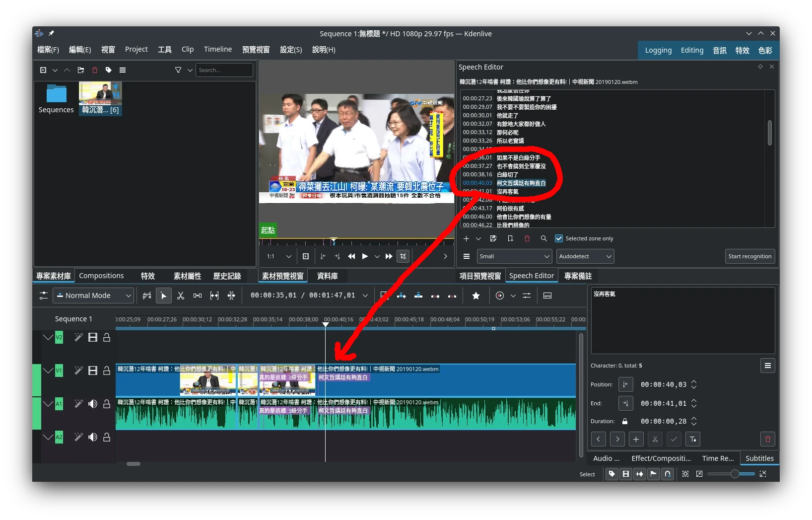812x520 pixels.
Task: Open the Audodetect language dropdown
Action: [x=585, y=256]
